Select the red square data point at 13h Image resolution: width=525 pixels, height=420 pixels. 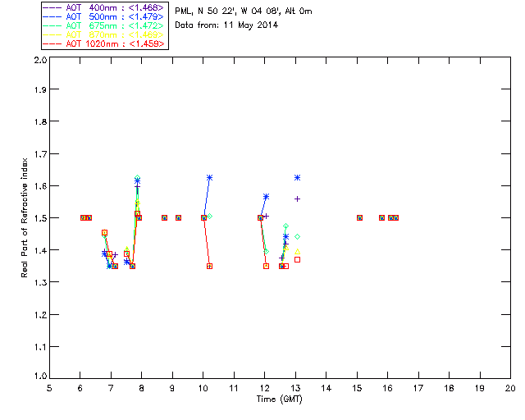297,259
